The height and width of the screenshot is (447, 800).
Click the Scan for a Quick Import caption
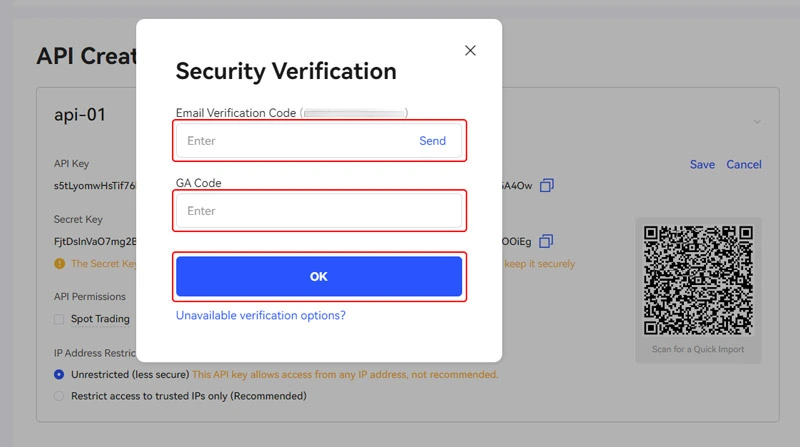pos(698,349)
